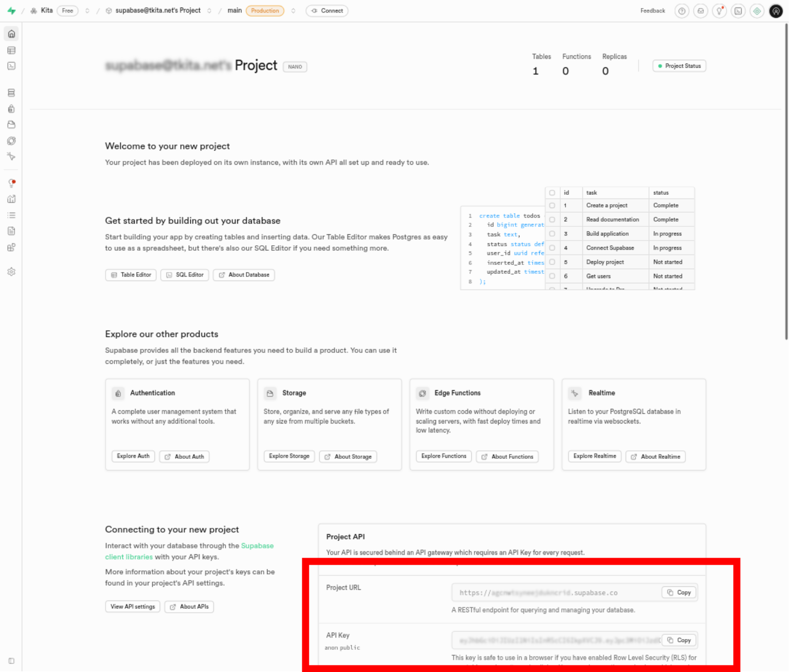Open the Database sidebar icon
Screen dimensions: 791x672
coord(11,93)
